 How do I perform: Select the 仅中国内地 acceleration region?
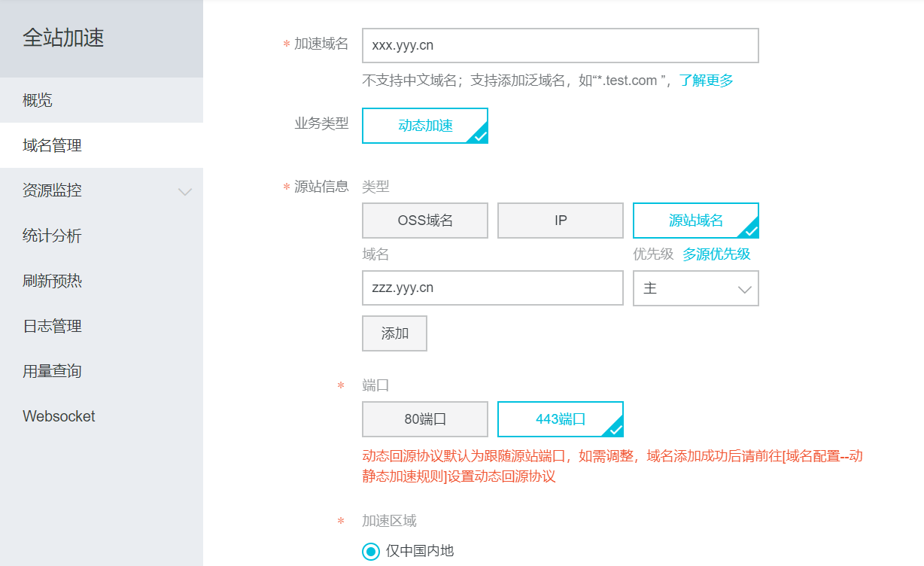(370, 551)
